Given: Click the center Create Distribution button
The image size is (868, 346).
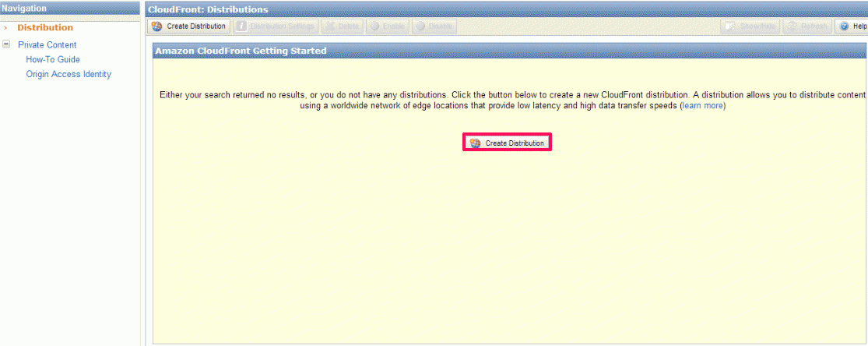Looking at the screenshot, I should (x=507, y=143).
